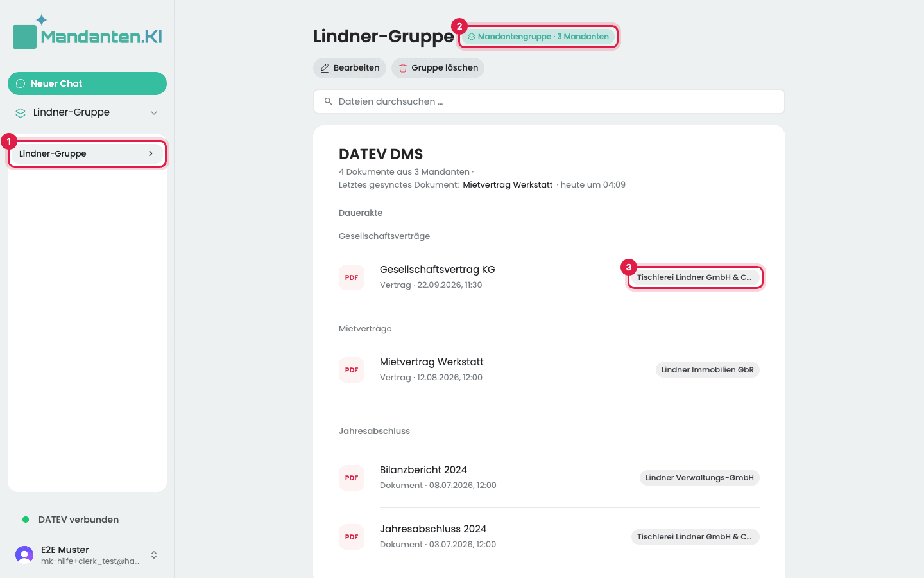
Task: Click the trash icon on Gruppe löschen
Action: (x=403, y=68)
